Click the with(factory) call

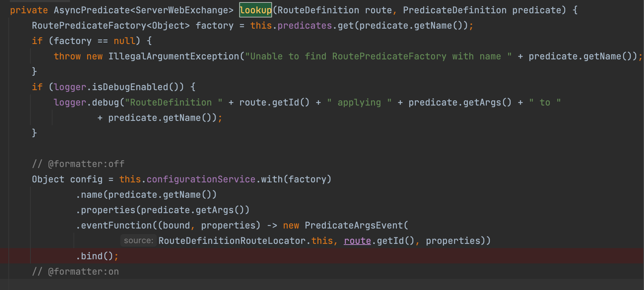click(296, 179)
